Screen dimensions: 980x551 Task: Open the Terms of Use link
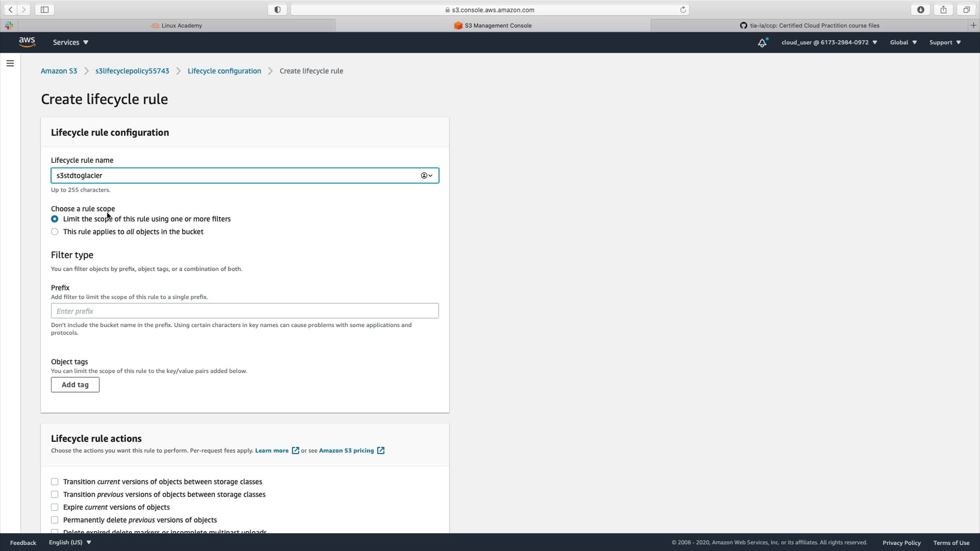[951, 543]
